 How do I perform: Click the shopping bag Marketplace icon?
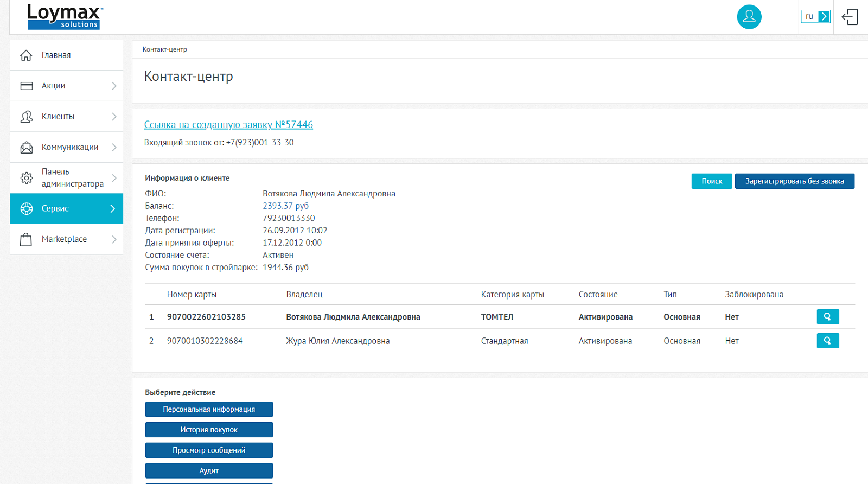[26, 239]
